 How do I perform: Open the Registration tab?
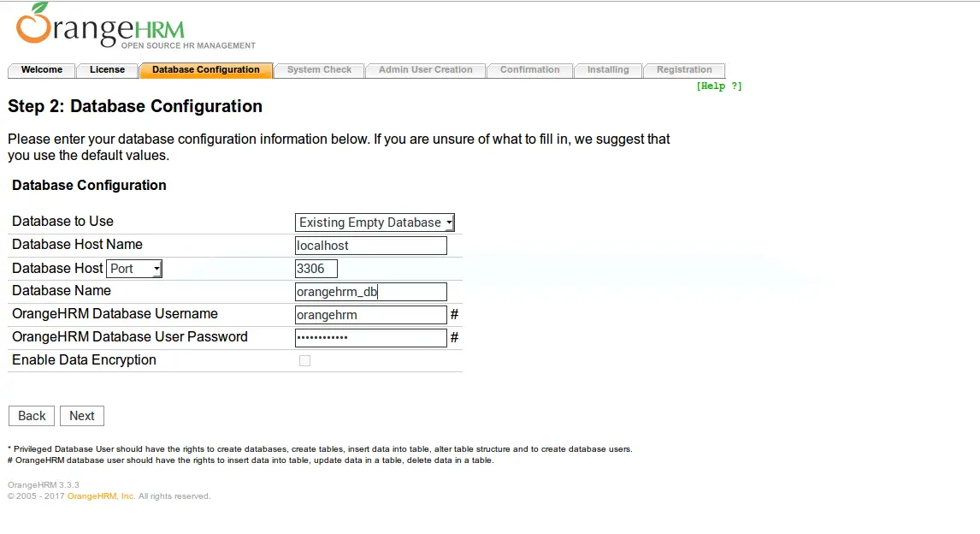tap(683, 70)
